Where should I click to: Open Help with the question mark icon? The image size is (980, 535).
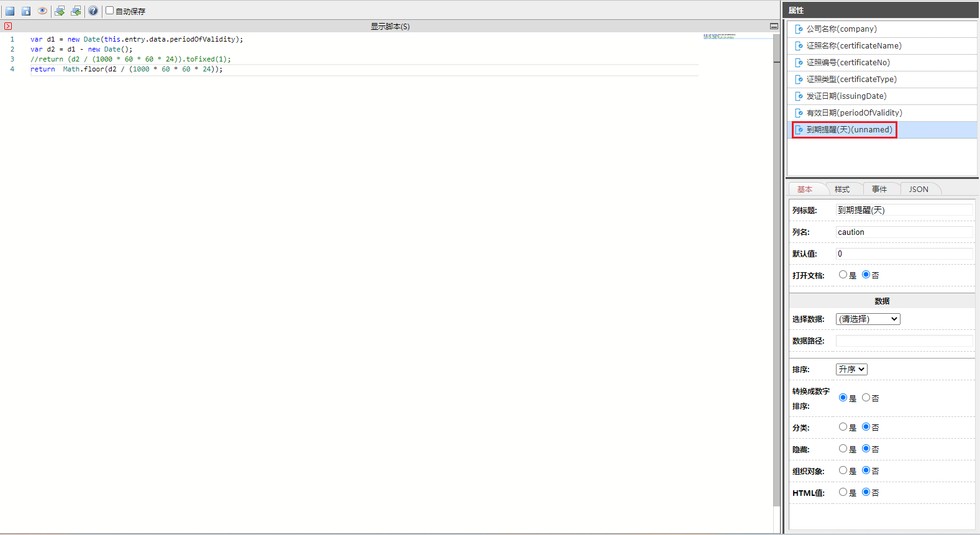point(93,11)
